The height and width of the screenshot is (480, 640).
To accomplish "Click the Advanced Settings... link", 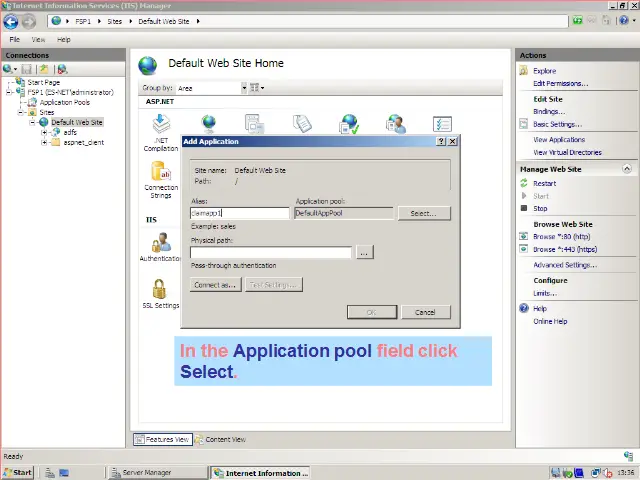I will (x=565, y=265).
